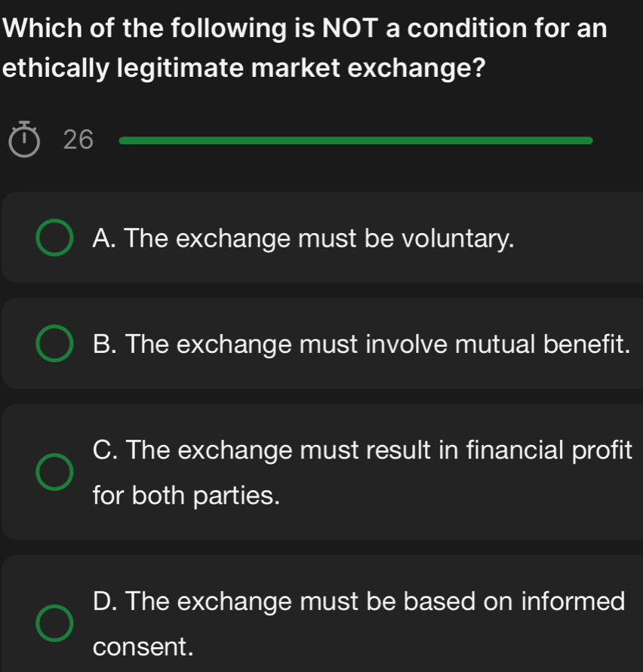Select the radio circle next to option B
Screen dimensions: 643x672
(54, 343)
